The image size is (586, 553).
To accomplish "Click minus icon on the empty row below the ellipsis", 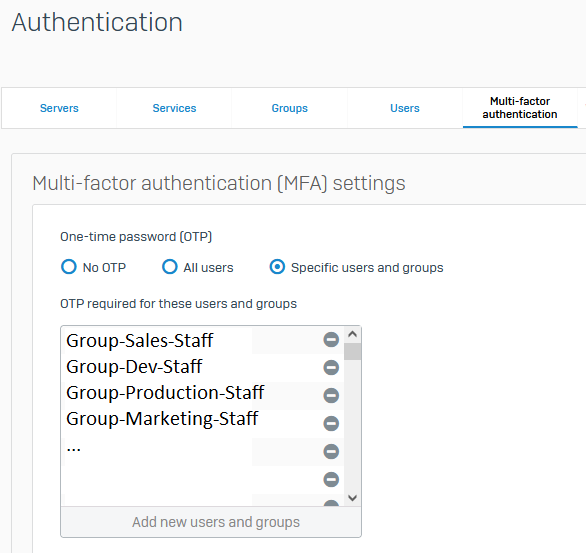I will pos(331,479).
